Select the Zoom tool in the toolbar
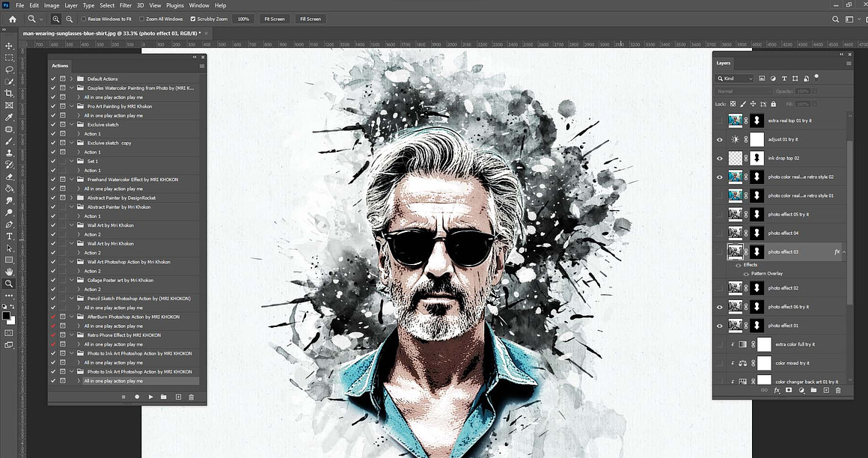 9,283
